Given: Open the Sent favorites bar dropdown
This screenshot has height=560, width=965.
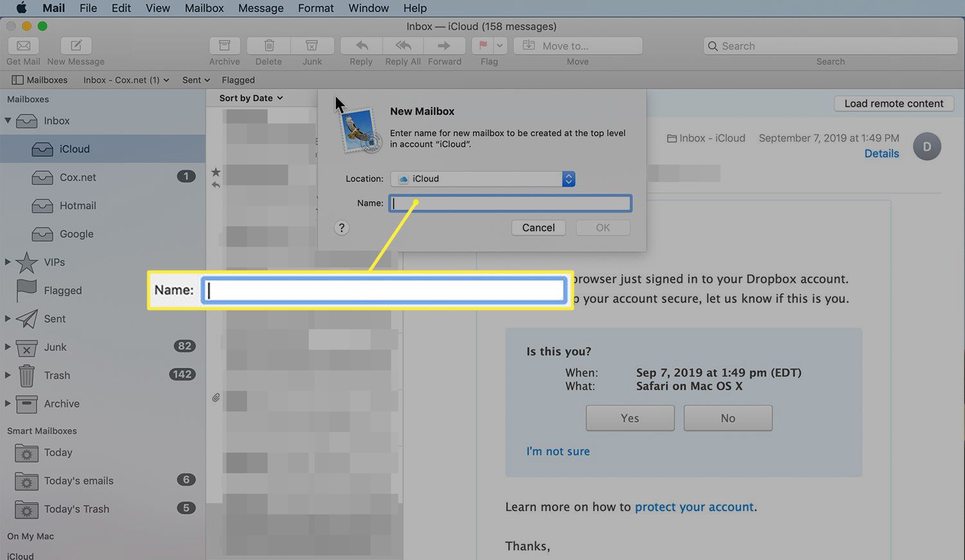Looking at the screenshot, I should (x=196, y=80).
